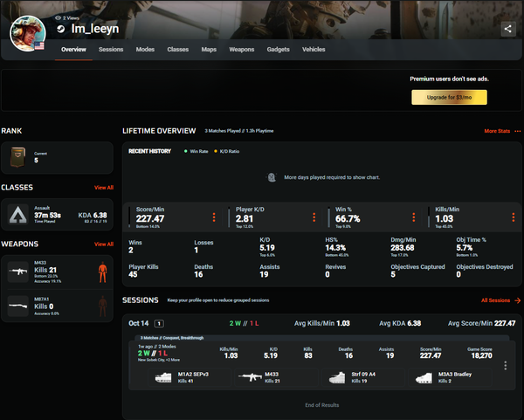
Task: Switch to the Weapons tab
Action: (x=242, y=50)
